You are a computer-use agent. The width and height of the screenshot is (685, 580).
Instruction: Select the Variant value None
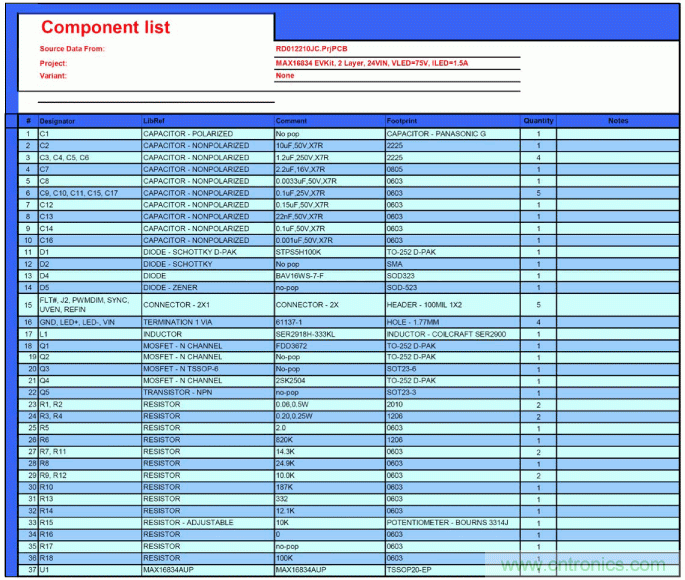pos(285,75)
